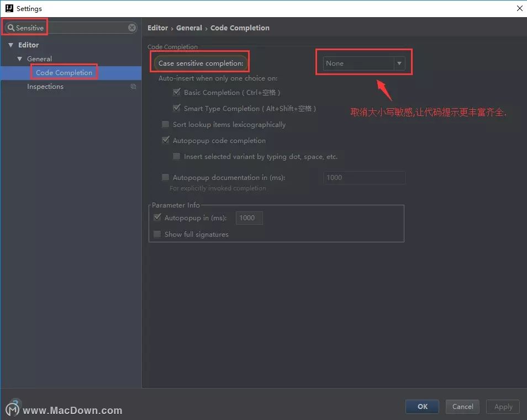The height and width of the screenshot is (420, 527).
Task: Click the Apply button
Action: 503,407
